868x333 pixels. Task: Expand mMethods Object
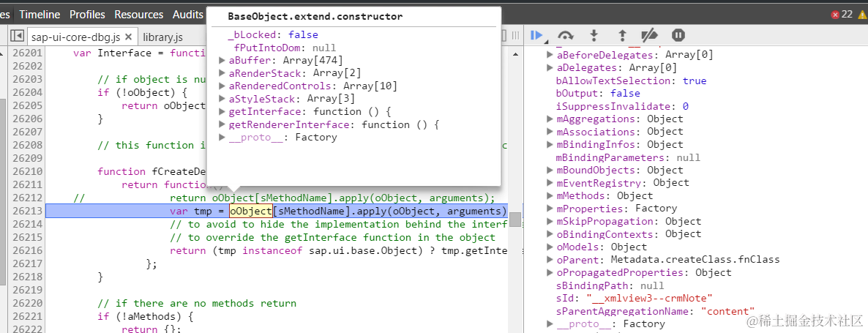(550, 195)
